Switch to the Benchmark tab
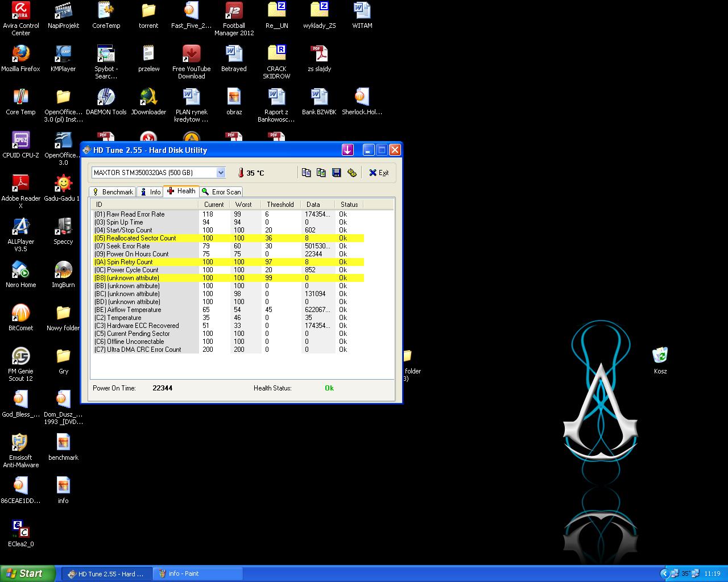The width and height of the screenshot is (728, 582). [113, 192]
